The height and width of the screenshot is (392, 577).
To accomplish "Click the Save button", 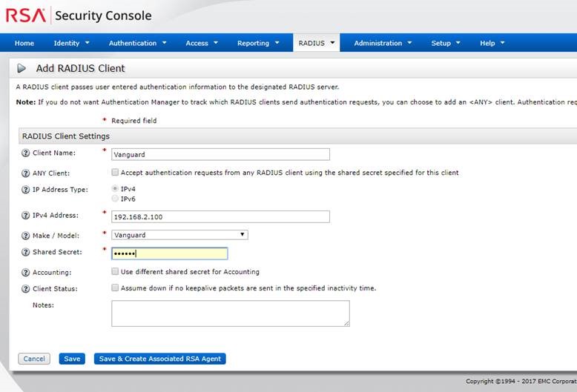I will coord(72,359).
